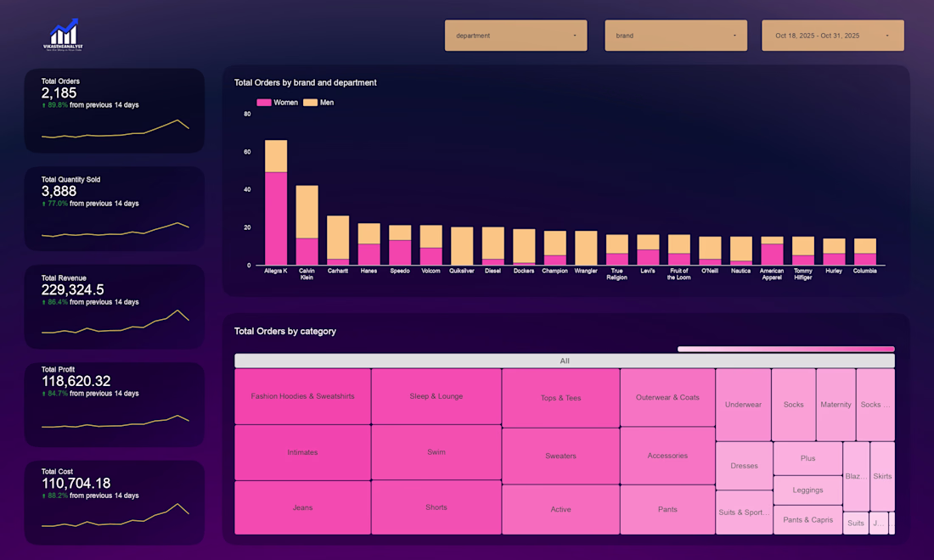Click the Hanes stacked bar

pyautogui.click(x=369, y=244)
